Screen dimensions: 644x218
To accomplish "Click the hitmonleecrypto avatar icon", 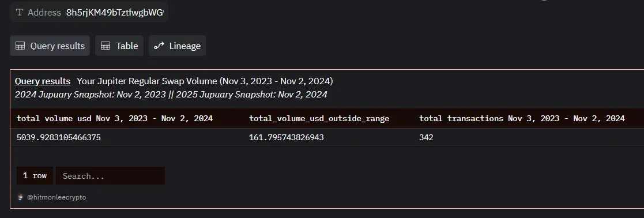I will point(21,197).
